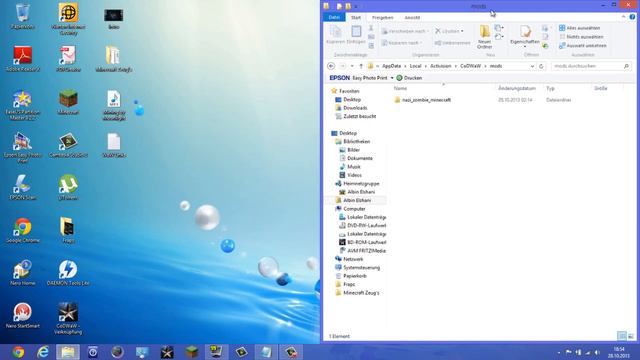The height and width of the screenshot is (360, 640).
Task: Select Bibliotheken in the navigation tree
Action: 353,141
